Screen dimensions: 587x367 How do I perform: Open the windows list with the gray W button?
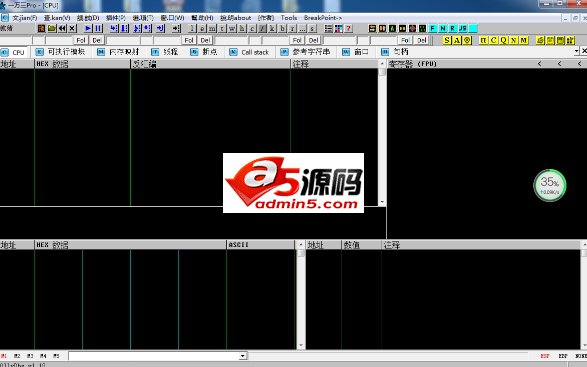pyautogui.click(x=232, y=28)
